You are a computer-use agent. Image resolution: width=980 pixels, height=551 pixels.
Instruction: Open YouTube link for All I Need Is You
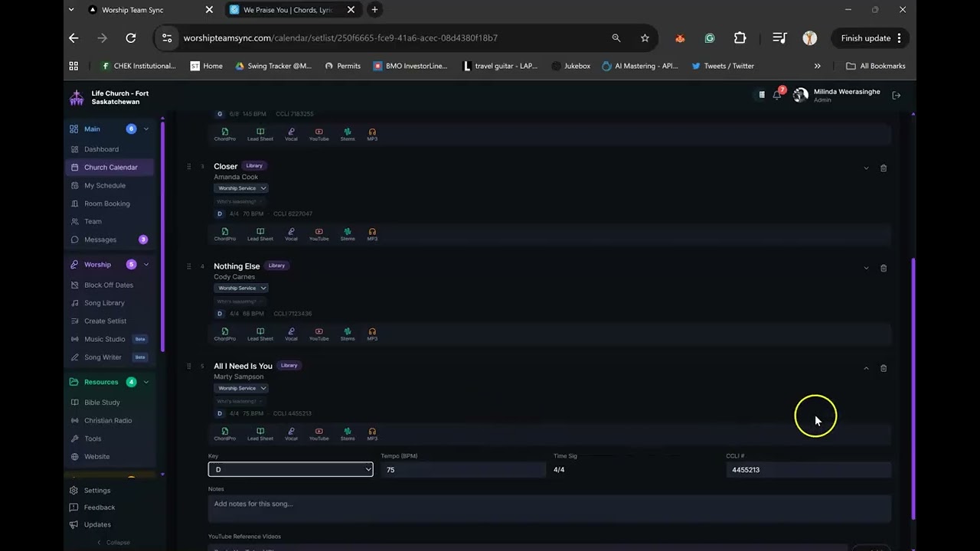tap(319, 434)
